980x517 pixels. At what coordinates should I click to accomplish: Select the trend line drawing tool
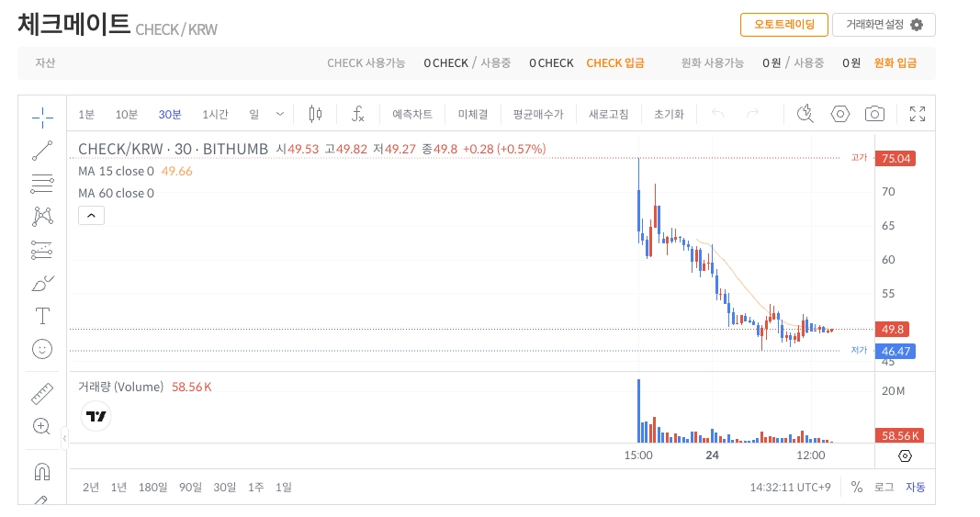coord(42,151)
